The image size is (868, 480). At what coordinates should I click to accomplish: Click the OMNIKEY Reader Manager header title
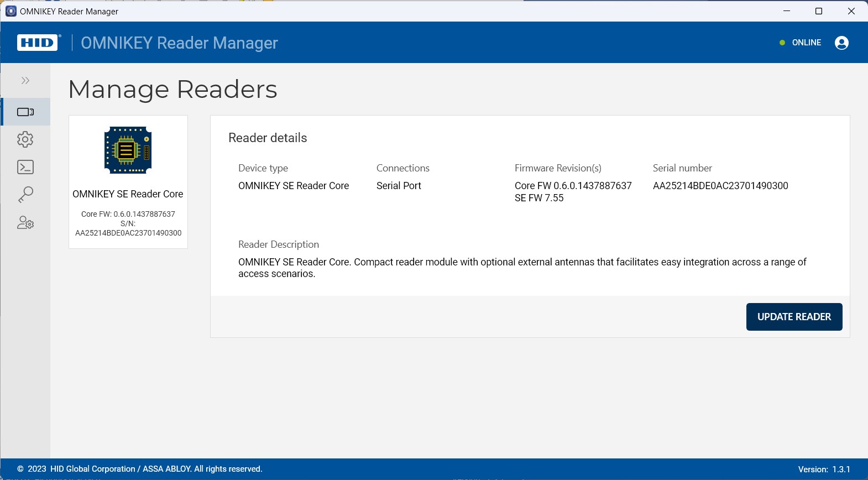179,43
